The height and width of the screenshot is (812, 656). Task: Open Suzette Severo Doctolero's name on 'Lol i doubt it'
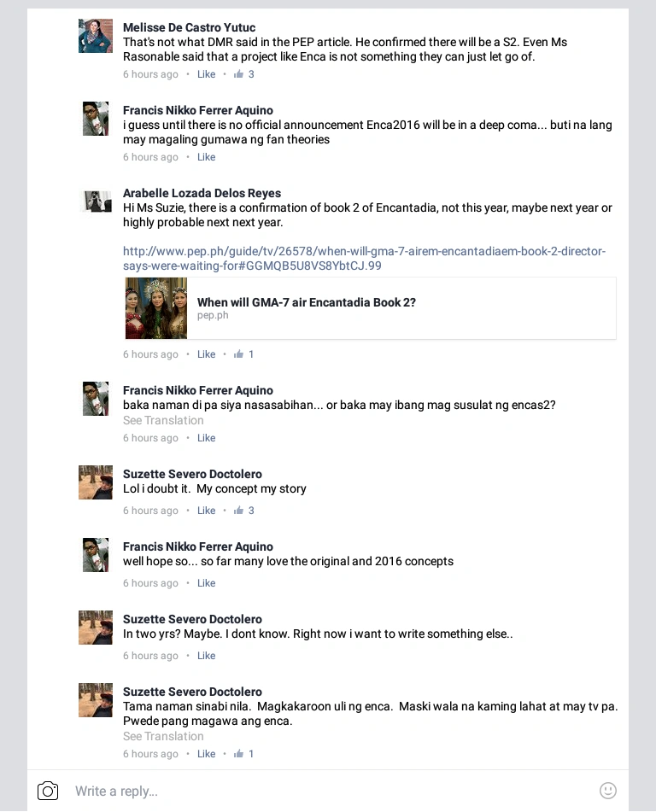click(192, 474)
